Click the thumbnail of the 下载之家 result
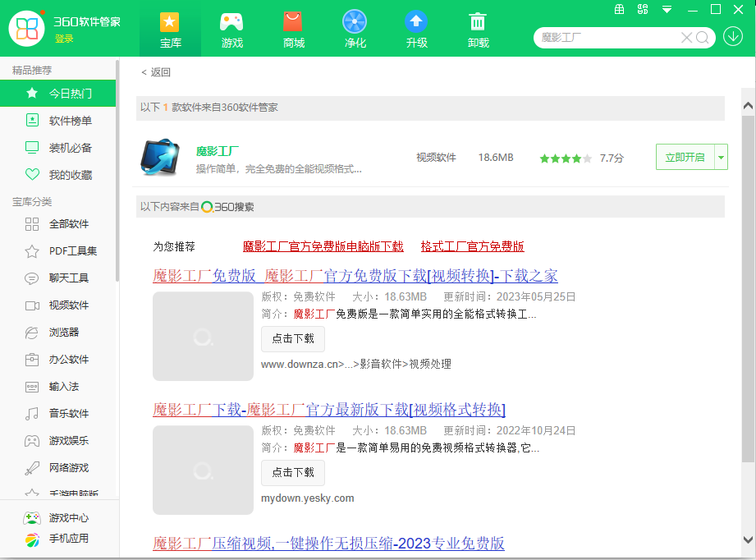 (203, 336)
